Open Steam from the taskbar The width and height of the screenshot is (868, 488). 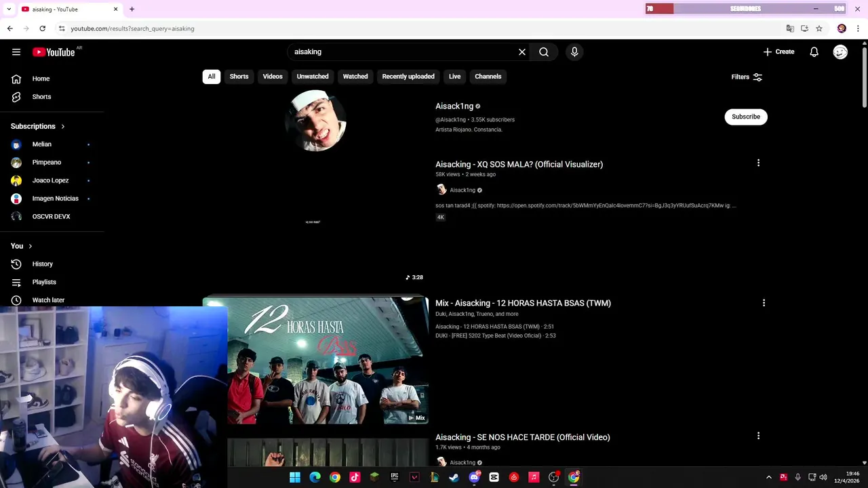point(454,477)
